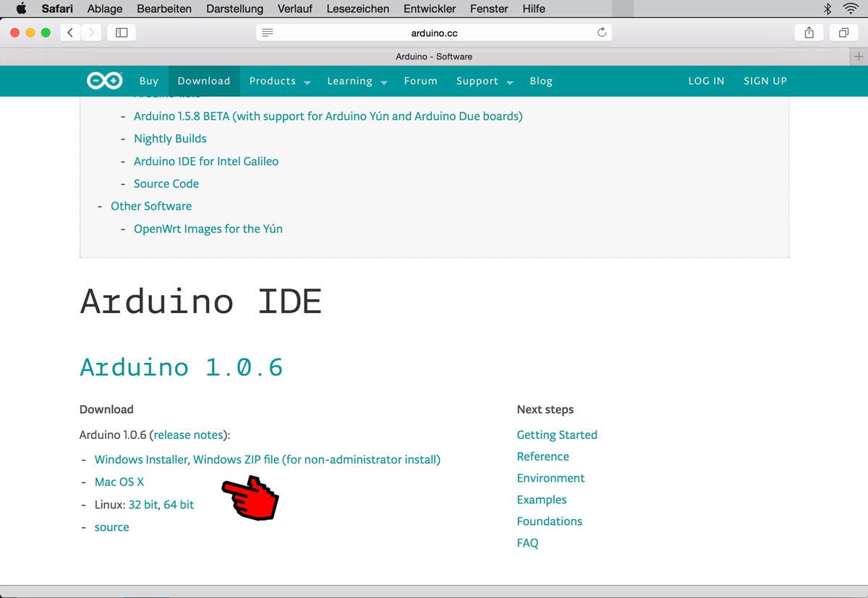Open the Reference link
868x598 pixels.
pyautogui.click(x=543, y=456)
